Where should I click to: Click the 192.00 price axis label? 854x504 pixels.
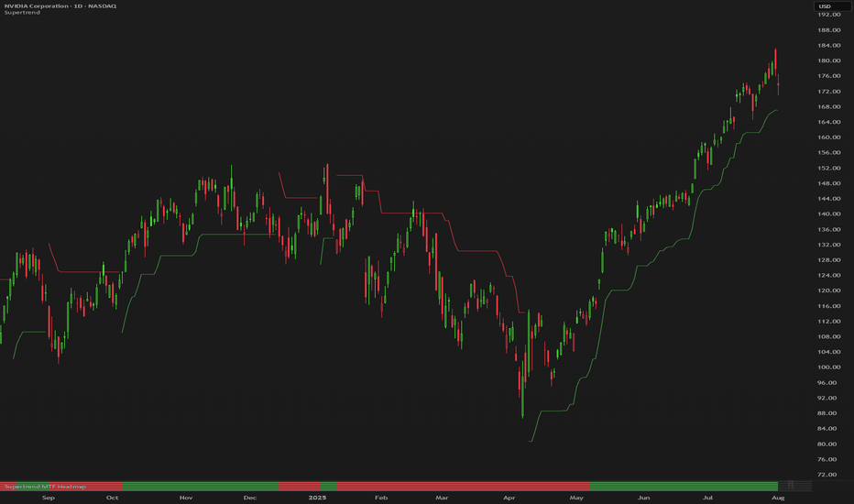coord(828,15)
